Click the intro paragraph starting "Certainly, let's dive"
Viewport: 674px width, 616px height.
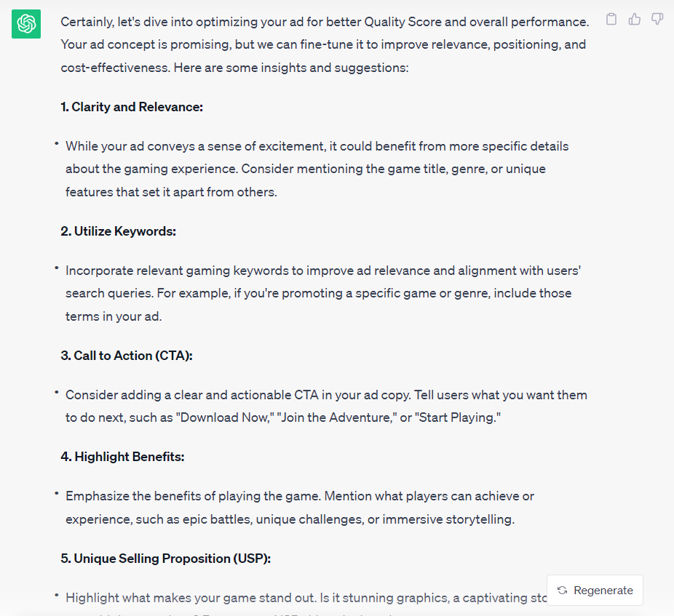(323, 44)
